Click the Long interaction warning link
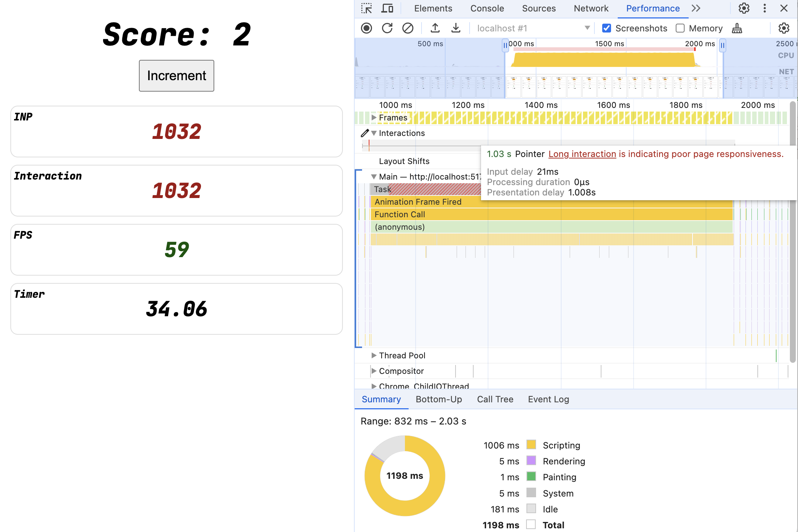 [582, 154]
